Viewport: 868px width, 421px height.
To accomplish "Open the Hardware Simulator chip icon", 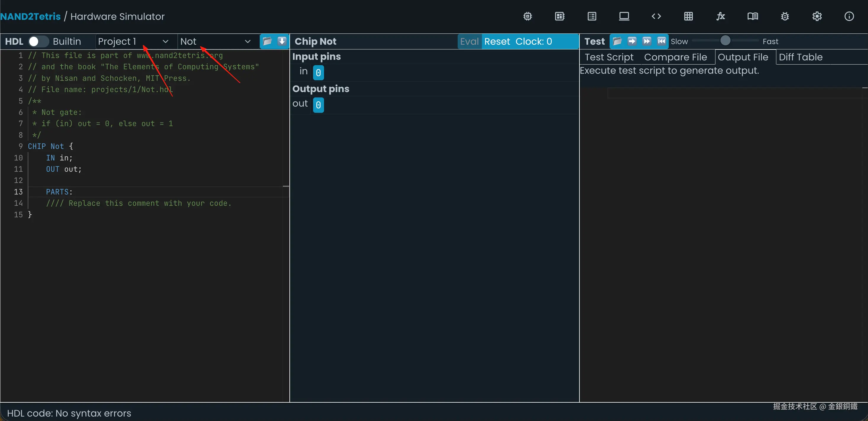I will point(528,16).
